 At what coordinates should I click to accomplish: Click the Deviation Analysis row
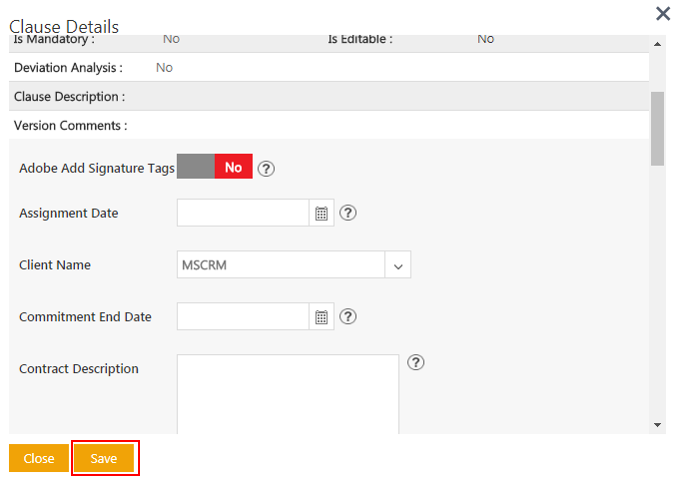[x=328, y=68]
